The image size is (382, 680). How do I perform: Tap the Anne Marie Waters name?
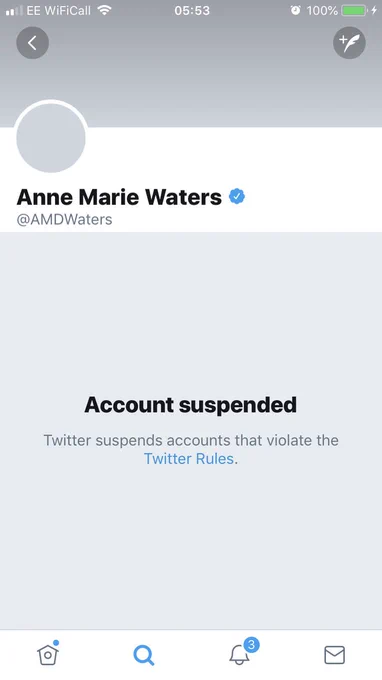(119, 197)
